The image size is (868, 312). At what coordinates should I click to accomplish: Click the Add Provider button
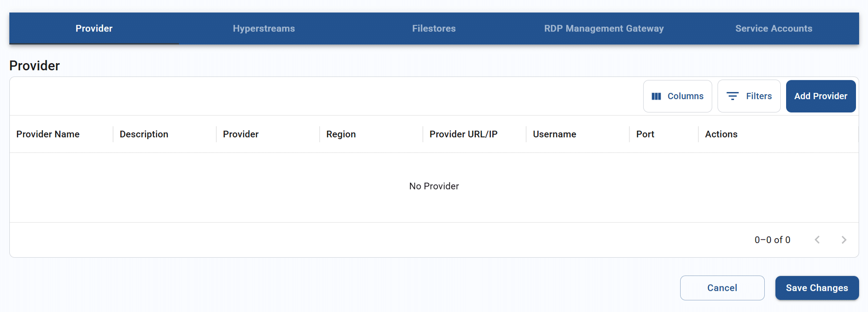coord(820,96)
